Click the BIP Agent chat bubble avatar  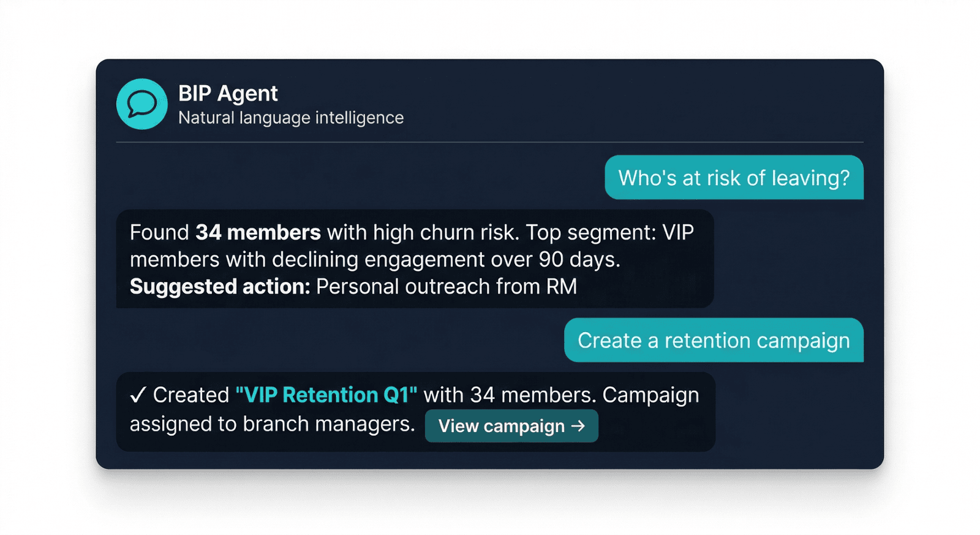[141, 104]
